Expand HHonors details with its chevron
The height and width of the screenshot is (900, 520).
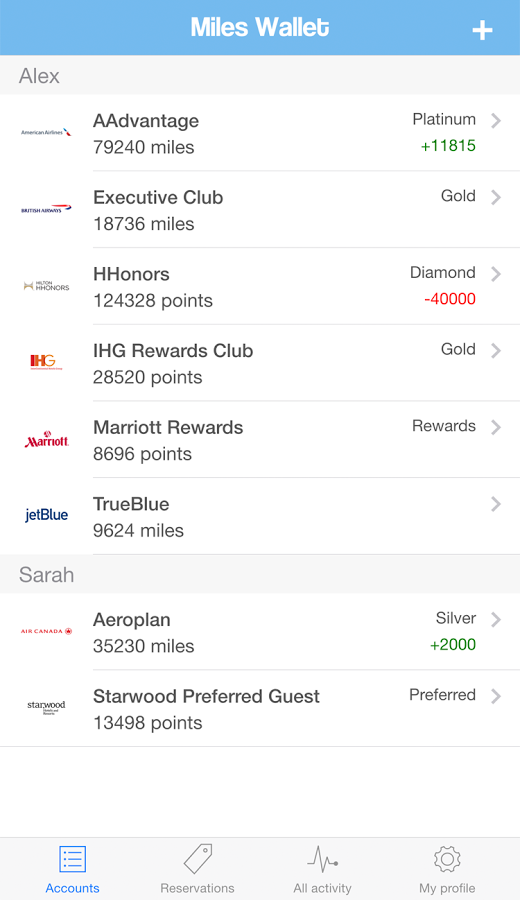point(496,274)
